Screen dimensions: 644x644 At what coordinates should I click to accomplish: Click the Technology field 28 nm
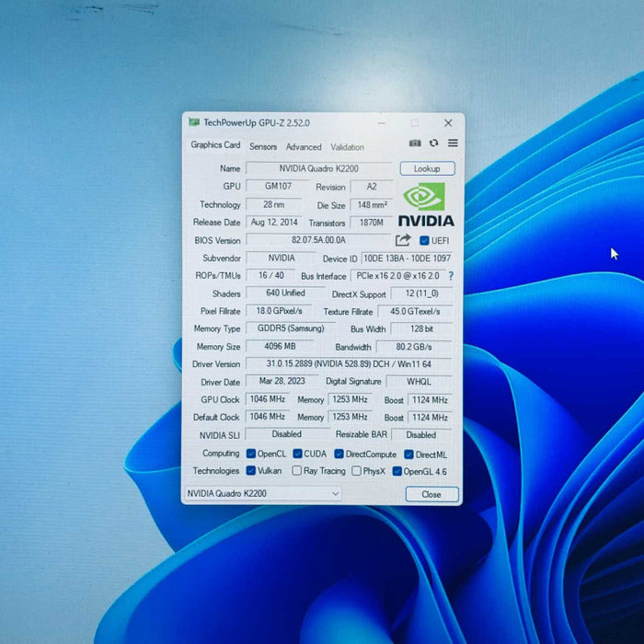coord(273,204)
